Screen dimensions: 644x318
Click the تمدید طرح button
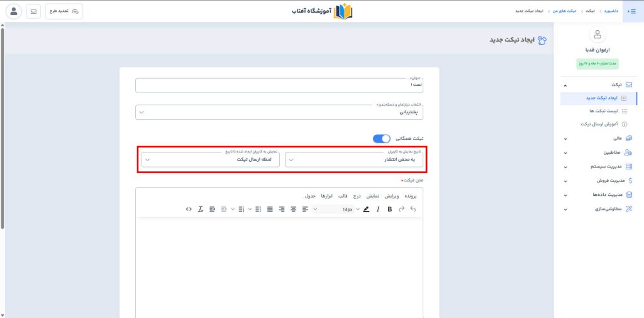tap(64, 11)
